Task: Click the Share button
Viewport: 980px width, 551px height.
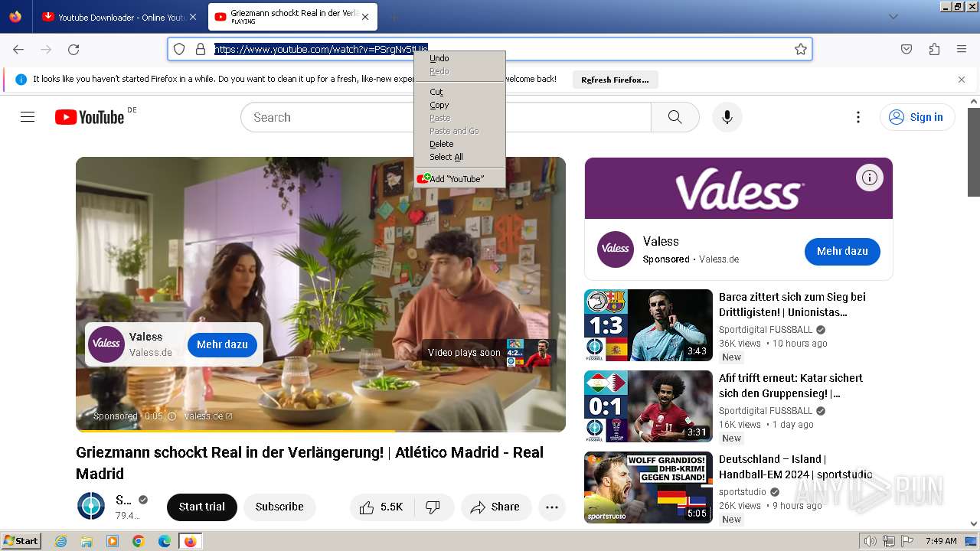Action: 496,507
